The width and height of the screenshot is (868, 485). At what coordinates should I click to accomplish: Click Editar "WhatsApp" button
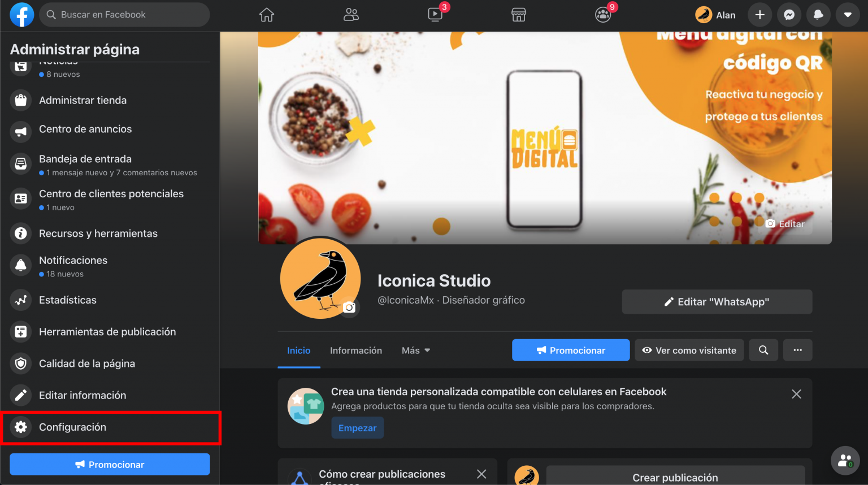[717, 301]
